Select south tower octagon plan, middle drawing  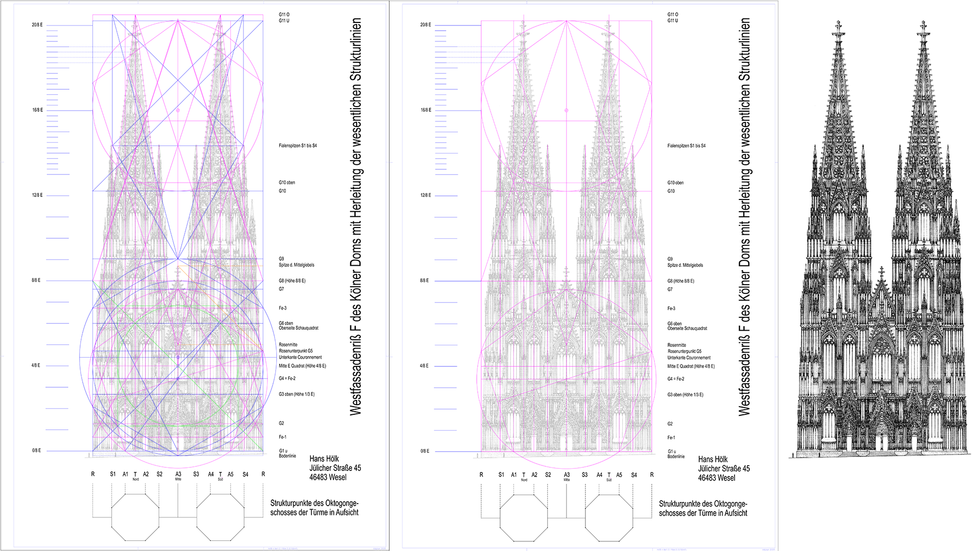(609, 518)
